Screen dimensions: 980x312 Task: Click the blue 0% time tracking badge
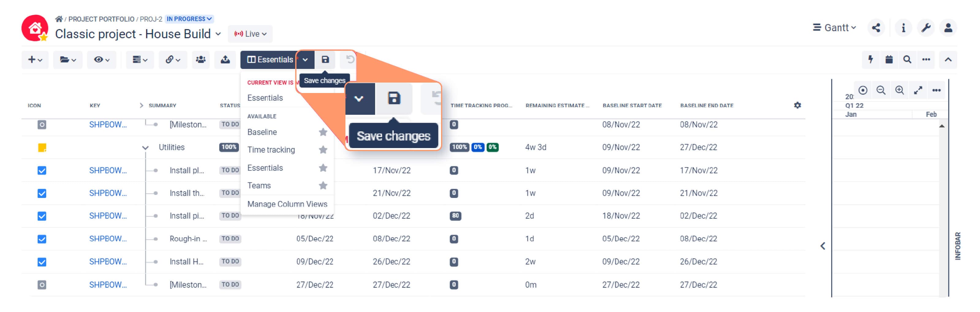pyautogui.click(x=477, y=147)
